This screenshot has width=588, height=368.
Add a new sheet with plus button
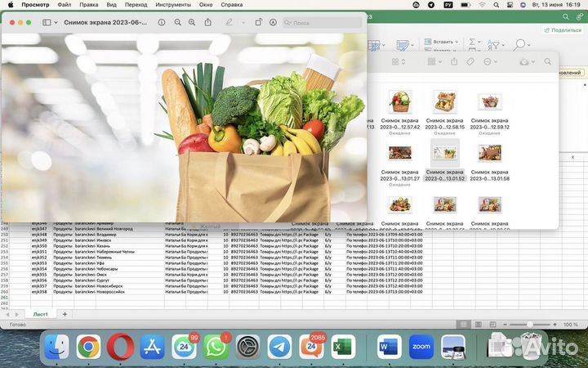coord(65,314)
